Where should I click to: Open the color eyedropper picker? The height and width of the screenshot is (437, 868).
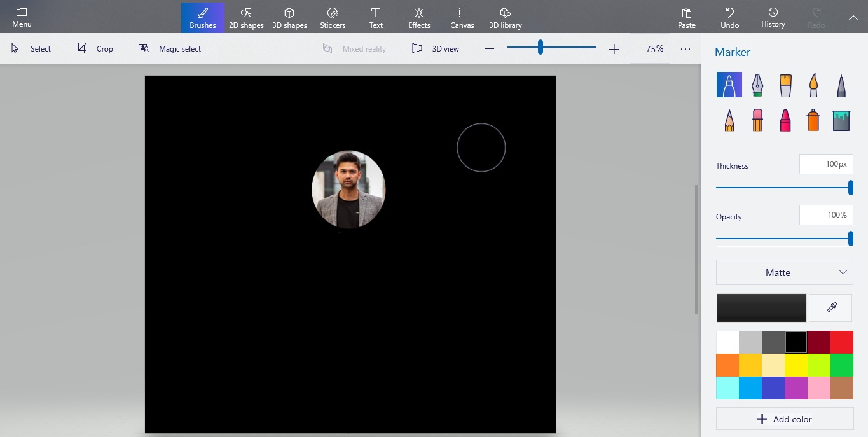click(830, 307)
